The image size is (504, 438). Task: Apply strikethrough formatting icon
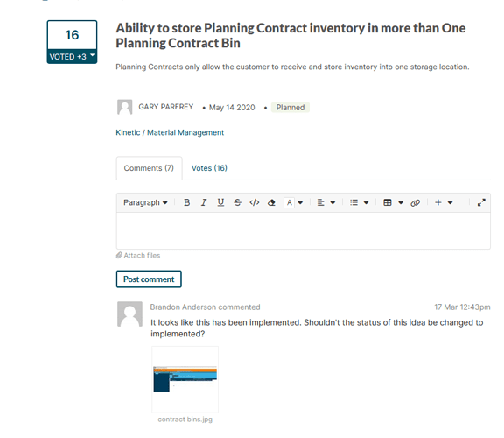click(x=237, y=202)
